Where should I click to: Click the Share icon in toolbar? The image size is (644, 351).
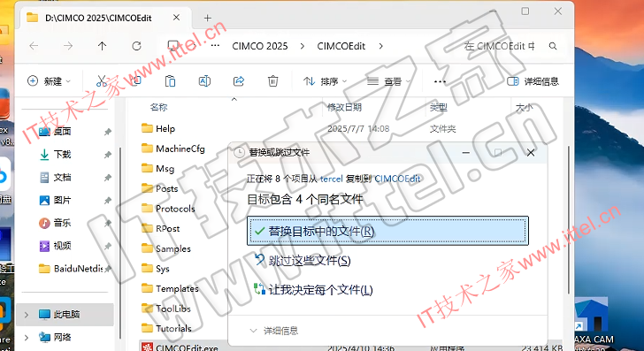pyautogui.click(x=239, y=80)
